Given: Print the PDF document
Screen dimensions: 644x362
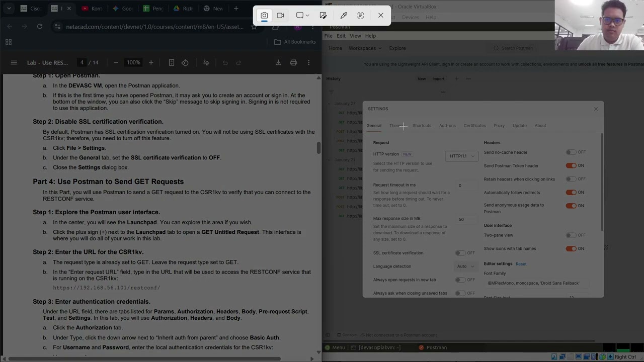Looking at the screenshot, I should pyautogui.click(x=294, y=62).
